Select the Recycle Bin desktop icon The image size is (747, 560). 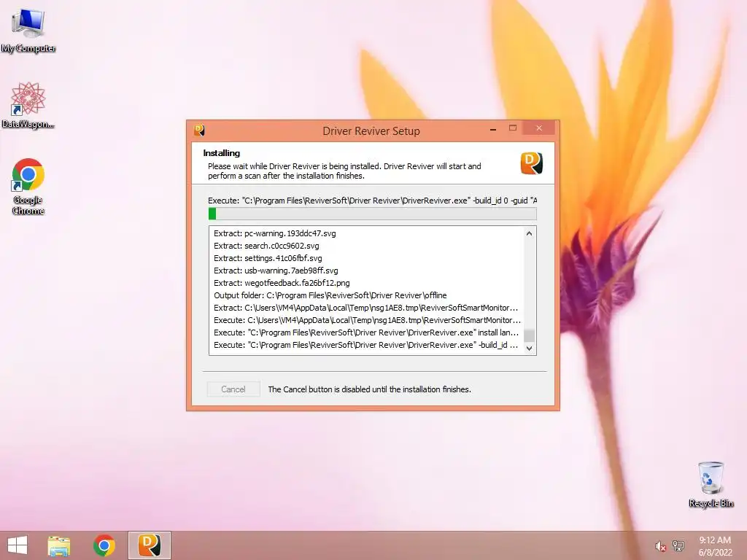[x=711, y=484]
